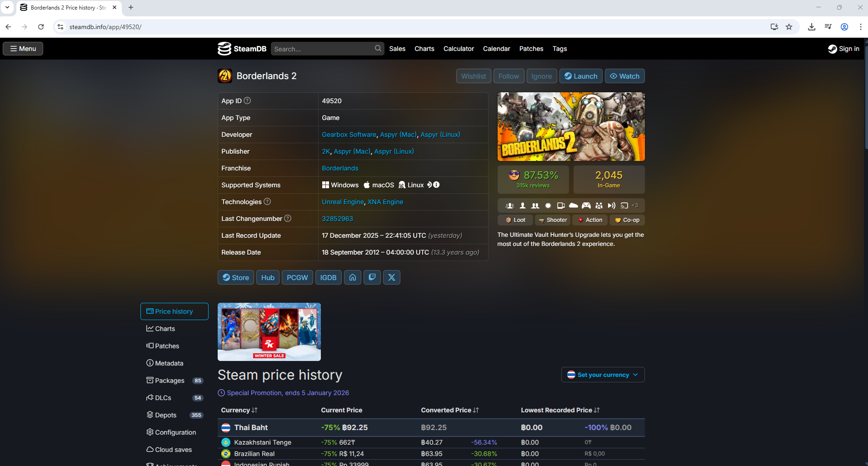The height and width of the screenshot is (466, 868).
Task: Select the Price history sidebar tab
Action: pos(175,311)
